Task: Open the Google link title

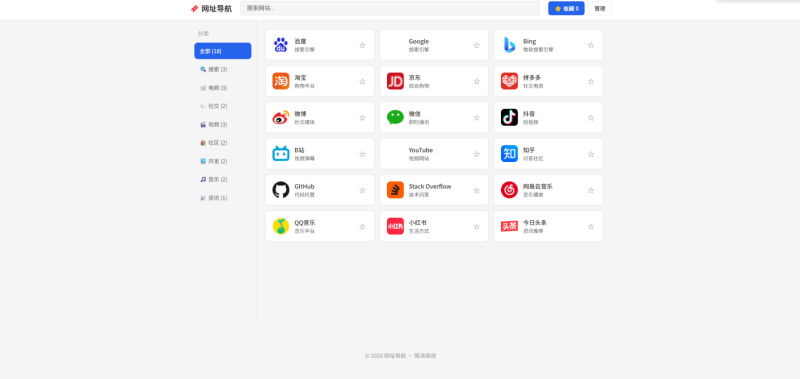Action: (x=418, y=41)
